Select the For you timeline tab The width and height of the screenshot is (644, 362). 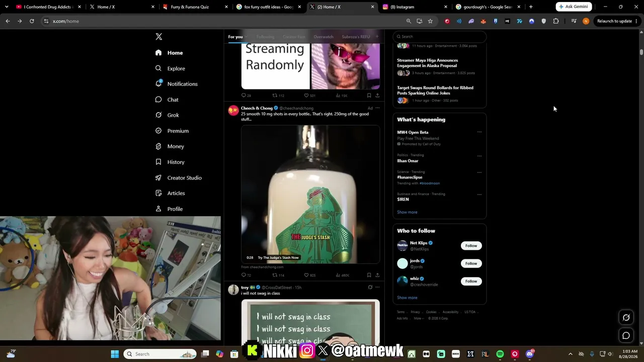point(235,37)
